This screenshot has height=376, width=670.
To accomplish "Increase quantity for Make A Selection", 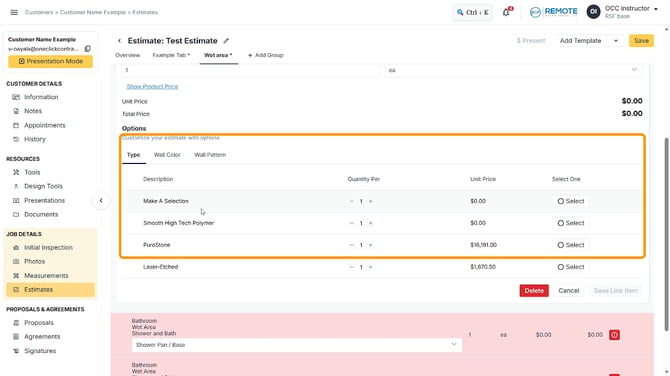I will [x=370, y=201].
